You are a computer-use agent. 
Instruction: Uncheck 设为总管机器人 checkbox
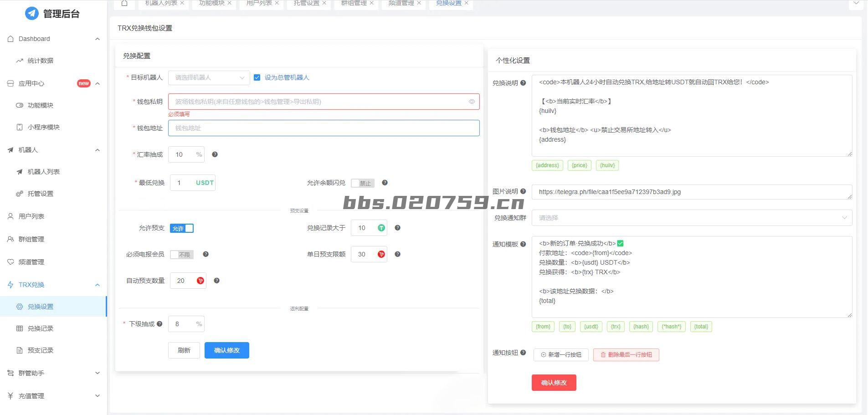[257, 77]
